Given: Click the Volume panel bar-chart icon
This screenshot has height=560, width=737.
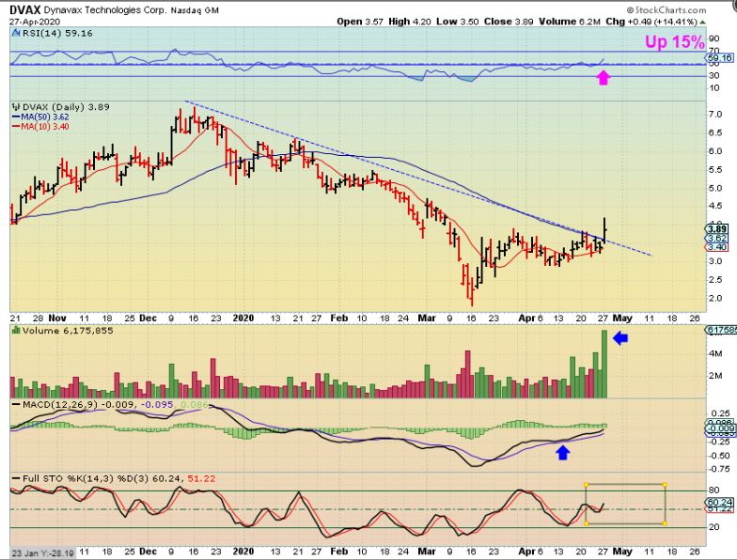Looking at the screenshot, I should (x=16, y=331).
